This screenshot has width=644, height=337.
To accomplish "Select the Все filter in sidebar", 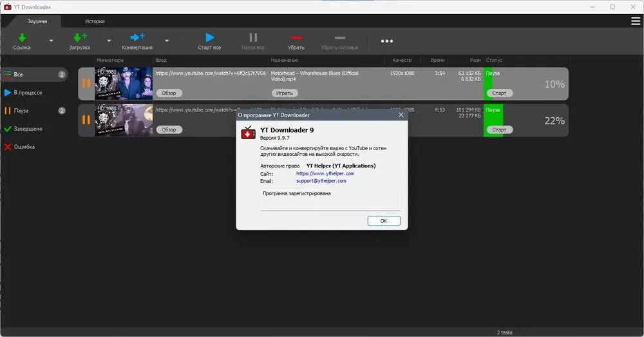I will pyautogui.click(x=35, y=74).
